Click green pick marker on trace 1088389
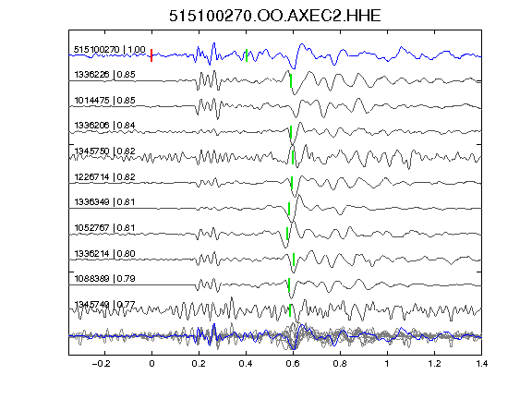Viewport: 532px width, 399px height. [289, 284]
